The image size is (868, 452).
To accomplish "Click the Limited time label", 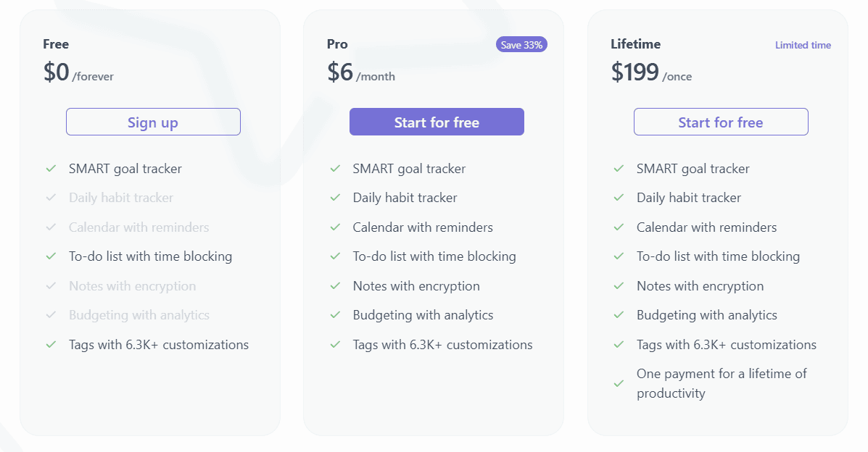I will 803,45.
